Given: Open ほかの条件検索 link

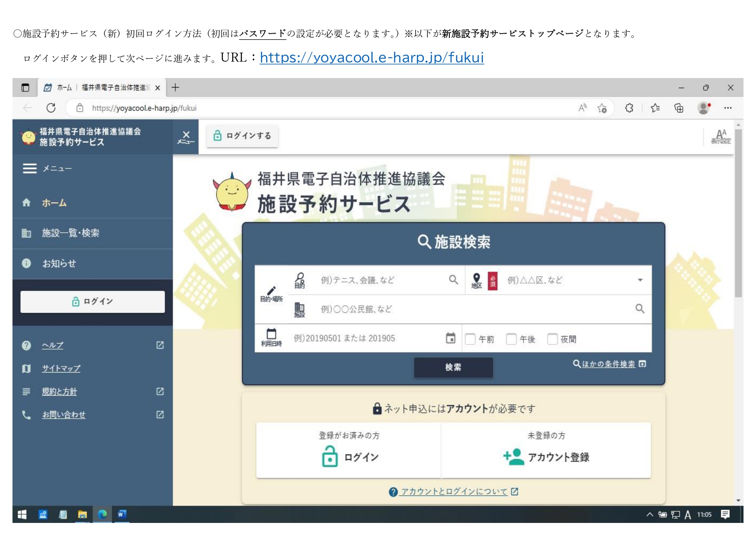Looking at the screenshot, I should (x=609, y=364).
